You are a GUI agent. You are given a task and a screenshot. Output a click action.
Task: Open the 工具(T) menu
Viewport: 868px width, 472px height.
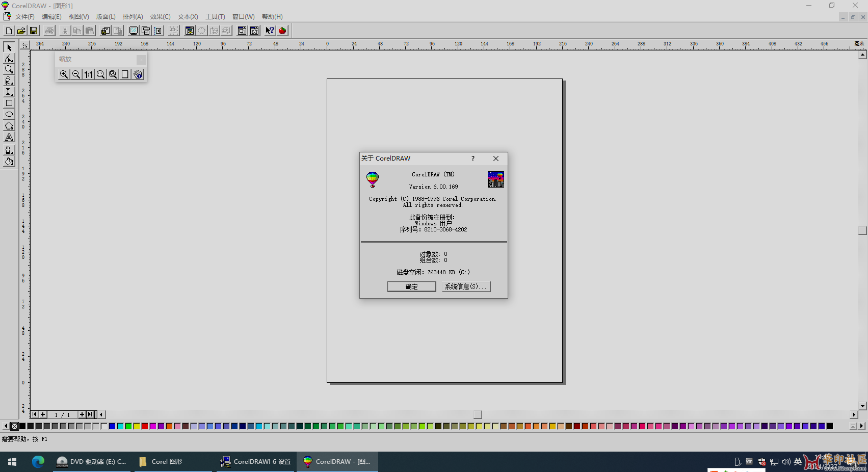click(215, 17)
